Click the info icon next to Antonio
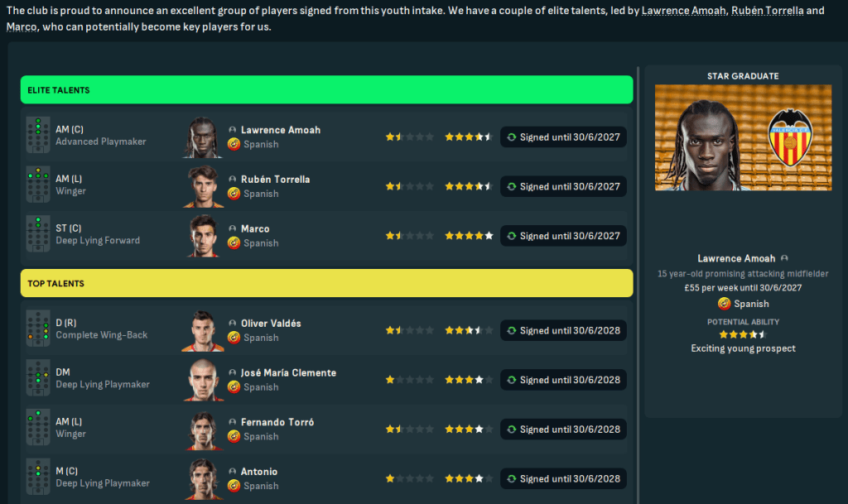848x504 pixels. [233, 472]
